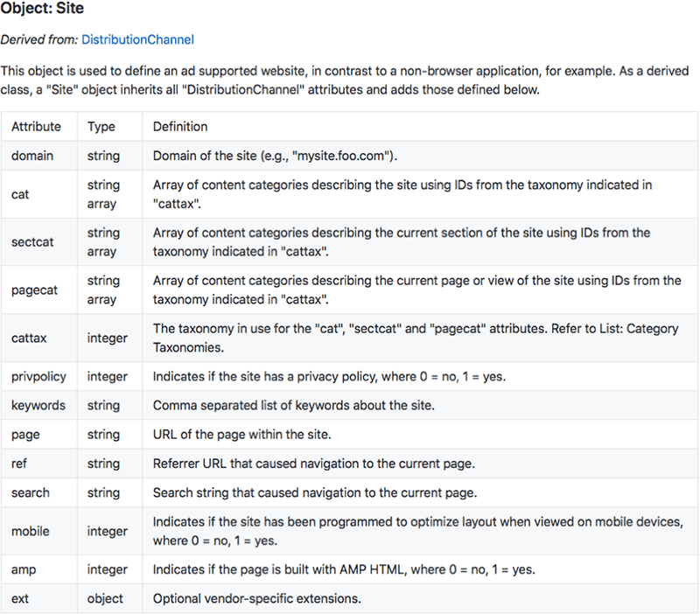The image size is (700, 614).
Task: Select the keywords attribute cell
Action: (38, 406)
